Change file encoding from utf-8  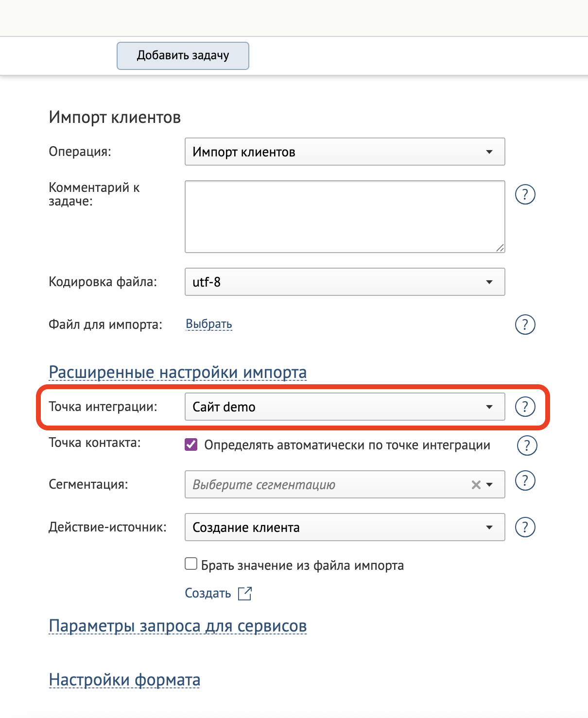[491, 282]
